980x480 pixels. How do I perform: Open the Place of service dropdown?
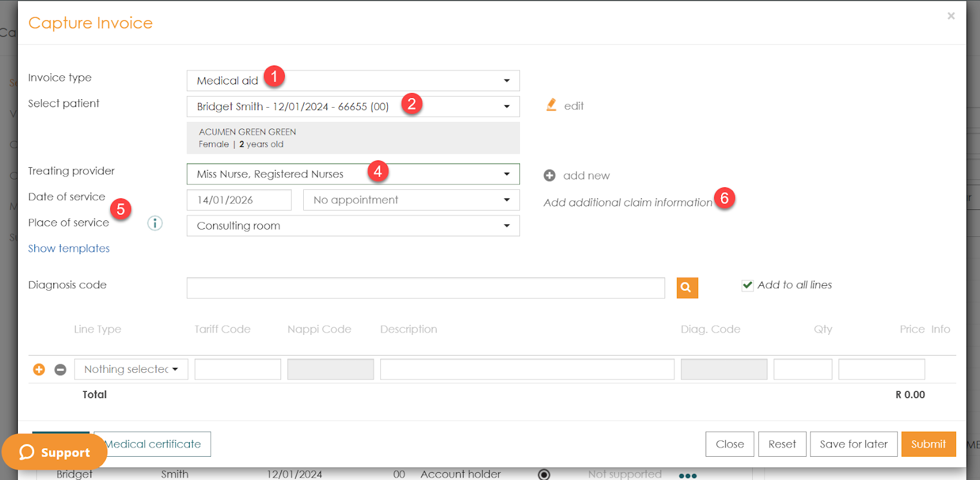pos(353,226)
